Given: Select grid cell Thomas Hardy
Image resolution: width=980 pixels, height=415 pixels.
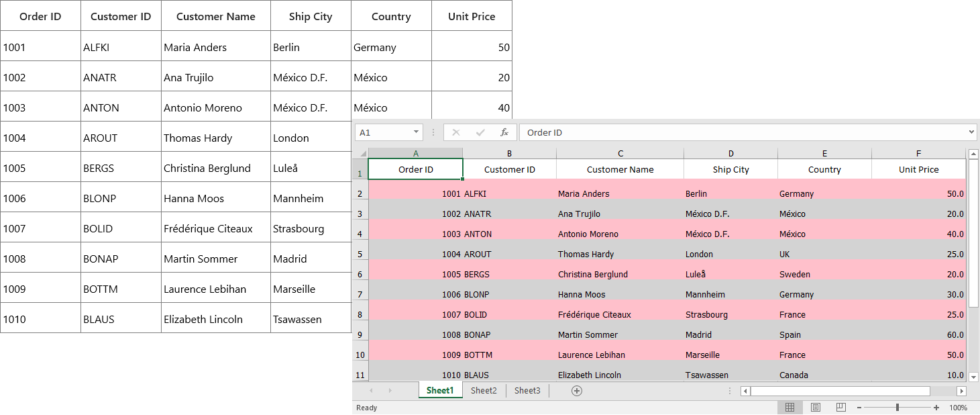Looking at the screenshot, I should [216, 138].
